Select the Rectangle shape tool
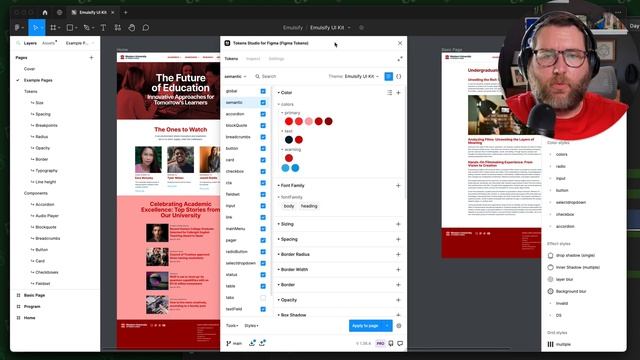The height and width of the screenshot is (360, 640). click(x=70, y=28)
